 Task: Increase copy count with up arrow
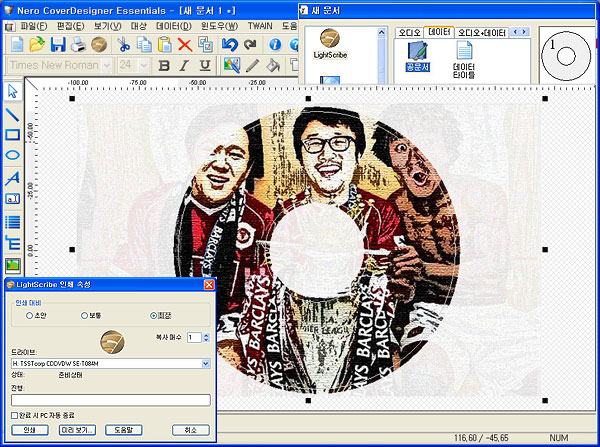[206, 335]
